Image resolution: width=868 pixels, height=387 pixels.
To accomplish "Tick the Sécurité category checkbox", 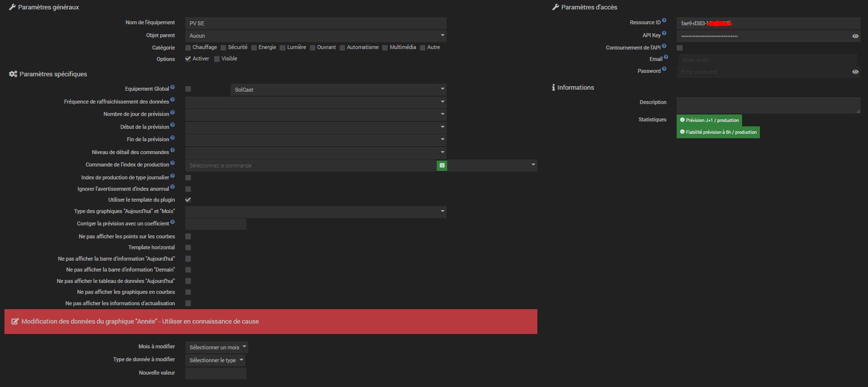I will tap(224, 48).
